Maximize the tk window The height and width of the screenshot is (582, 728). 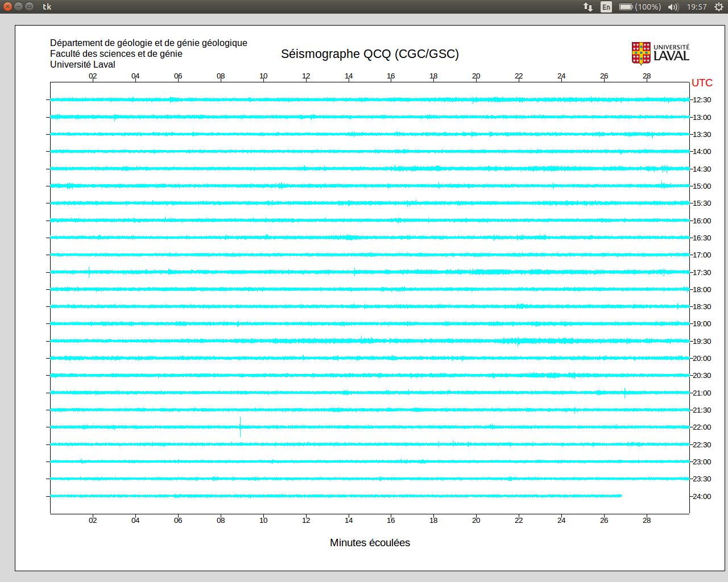tap(29, 6)
